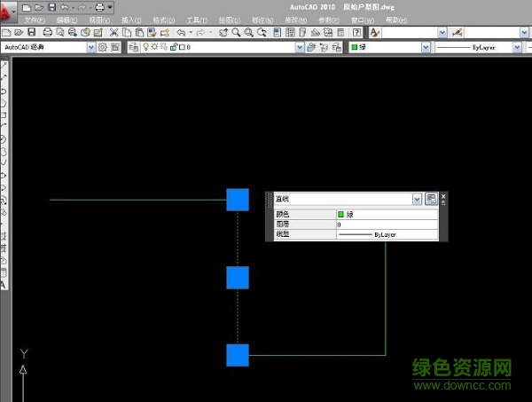This screenshot has height=402, width=532.
Task: Select the Zoom Realtime magnifier
Action: tap(236, 33)
